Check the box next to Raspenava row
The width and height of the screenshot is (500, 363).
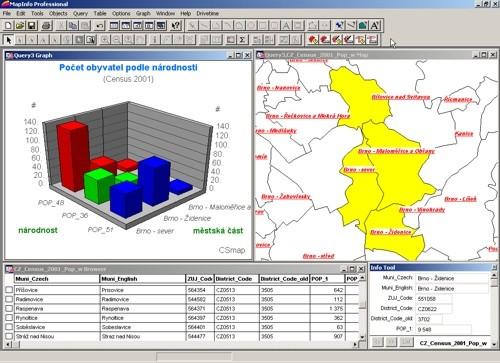pyautogui.click(x=9, y=309)
